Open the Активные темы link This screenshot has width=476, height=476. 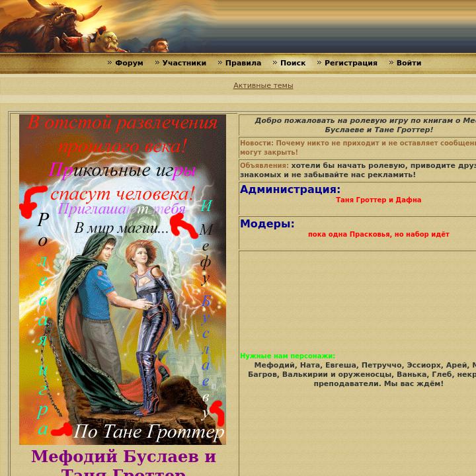pos(263,85)
